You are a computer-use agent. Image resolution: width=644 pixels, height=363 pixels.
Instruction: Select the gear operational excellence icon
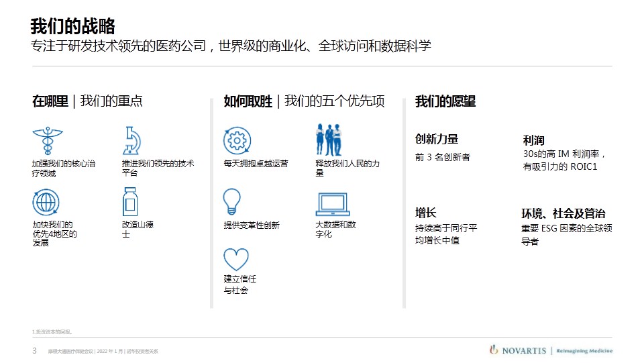point(237,141)
